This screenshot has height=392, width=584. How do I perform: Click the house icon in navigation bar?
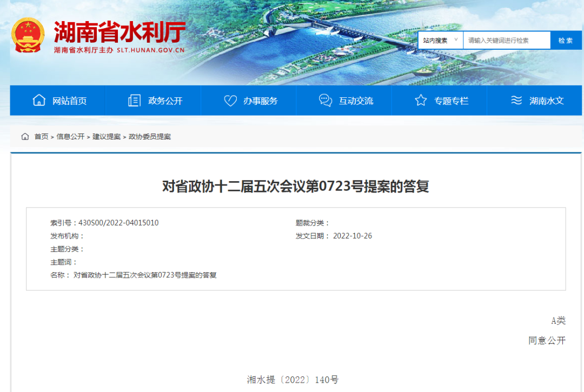tap(39, 101)
